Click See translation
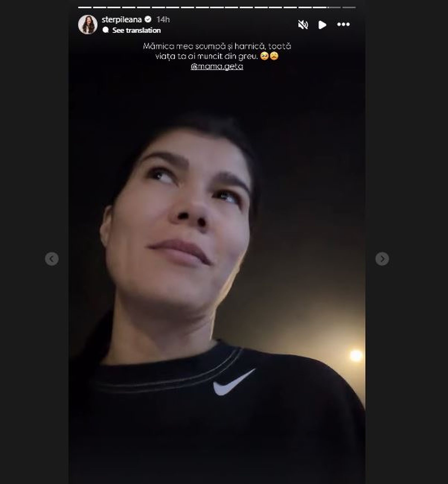The width and height of the screenshot is (448, 484). click(x=136, y=30)
